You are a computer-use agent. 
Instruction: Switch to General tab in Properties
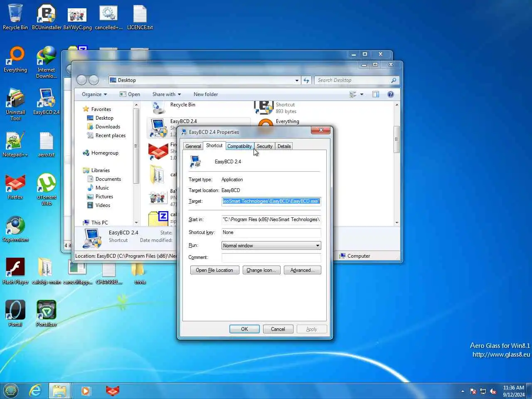193,146
